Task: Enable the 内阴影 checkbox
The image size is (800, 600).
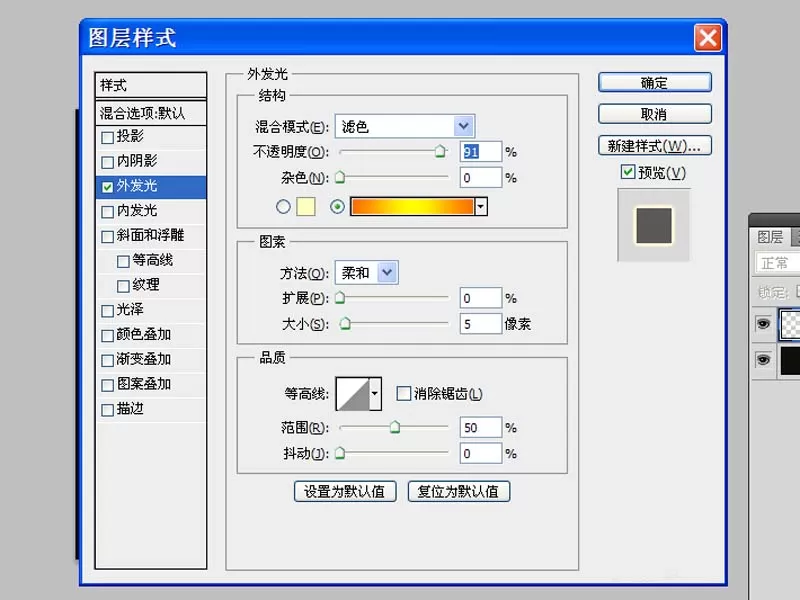Action: click(108, 162)
